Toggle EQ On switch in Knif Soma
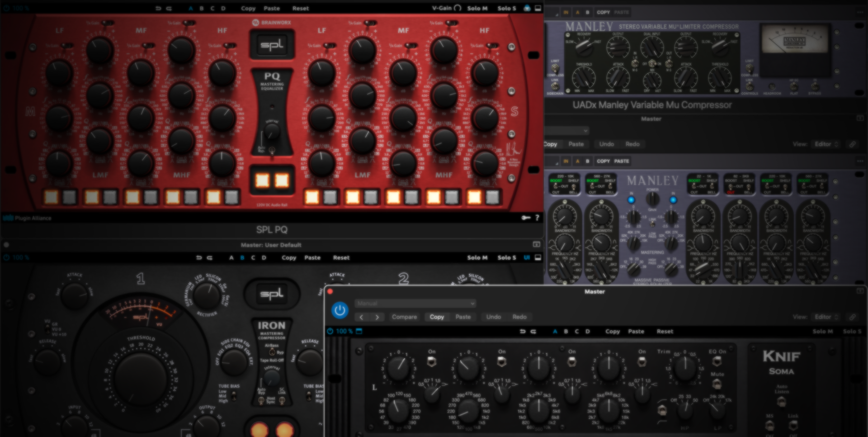868x437 pixels. tap(717, 361)
